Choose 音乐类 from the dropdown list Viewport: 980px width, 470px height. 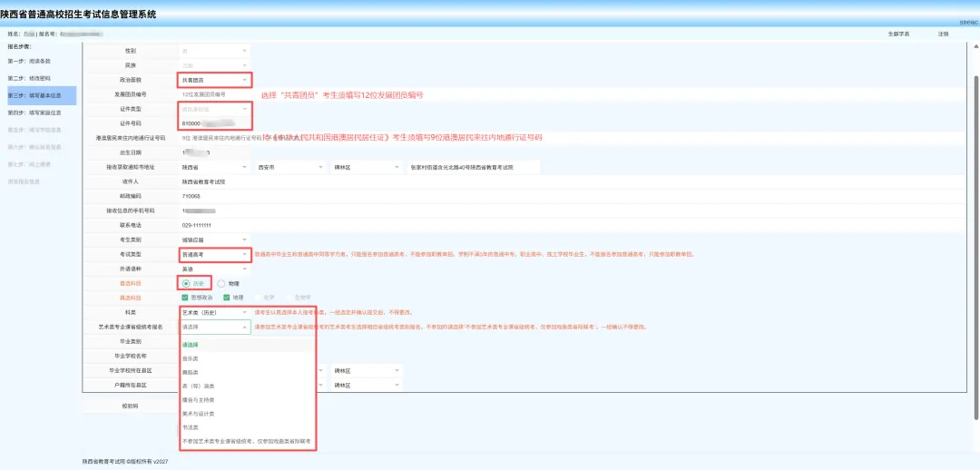coord(247,359)
